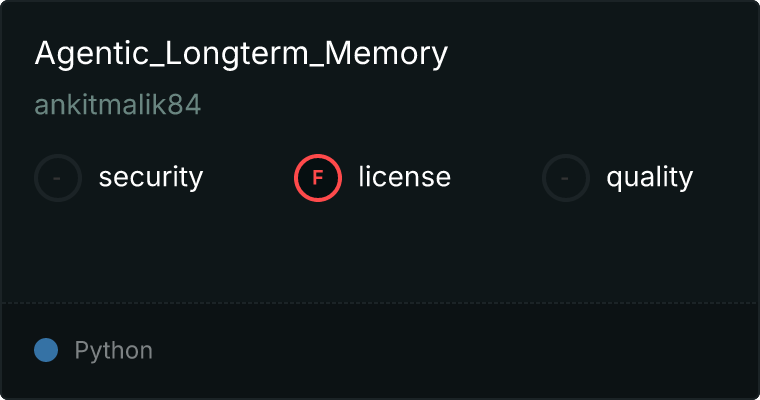The image size is (760, 400).
Task: Open the Agentic_Longterm_Memory repository title
Action: pos(241,54)
